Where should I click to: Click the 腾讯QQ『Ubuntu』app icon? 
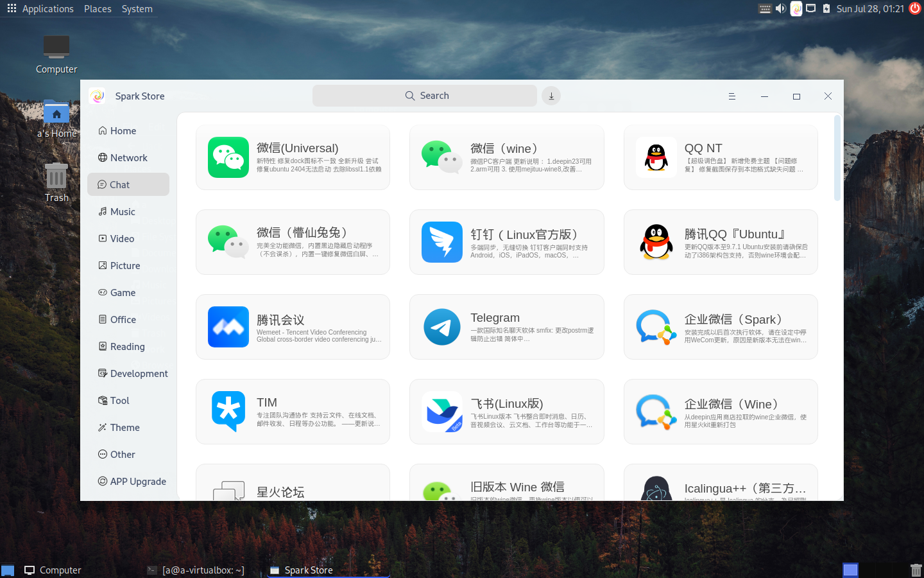pyautogui.click(x=656, y=242)
